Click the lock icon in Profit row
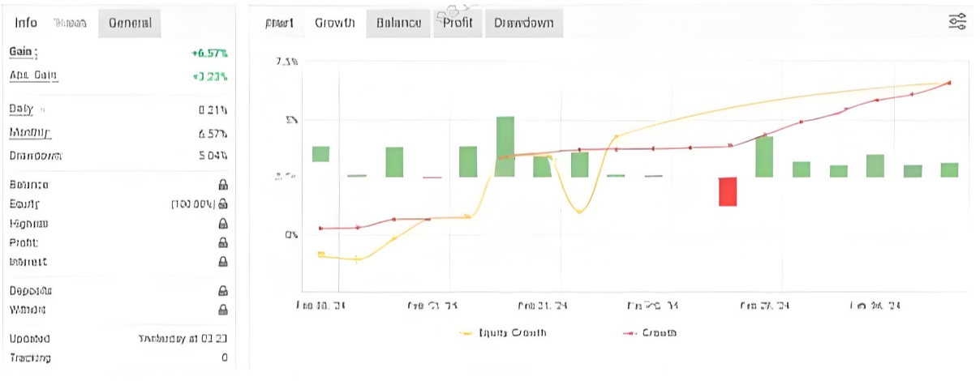 coord(222,242)
